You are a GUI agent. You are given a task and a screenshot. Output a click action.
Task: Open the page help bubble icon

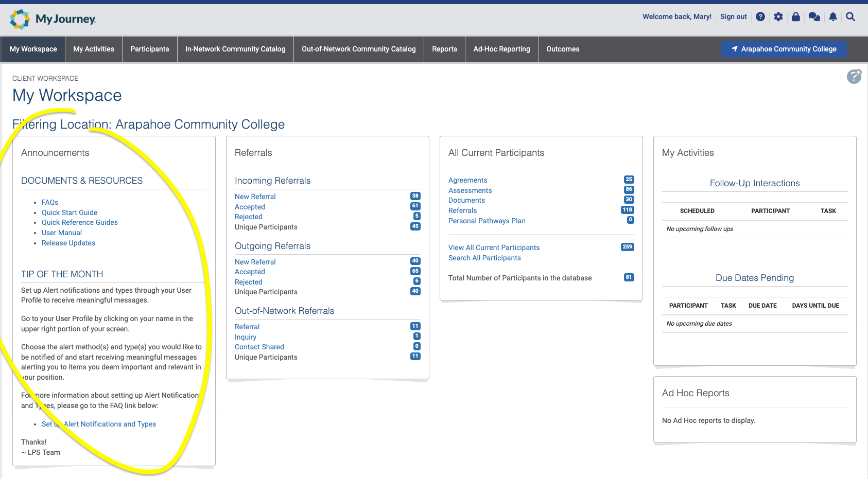click(854, 77)
